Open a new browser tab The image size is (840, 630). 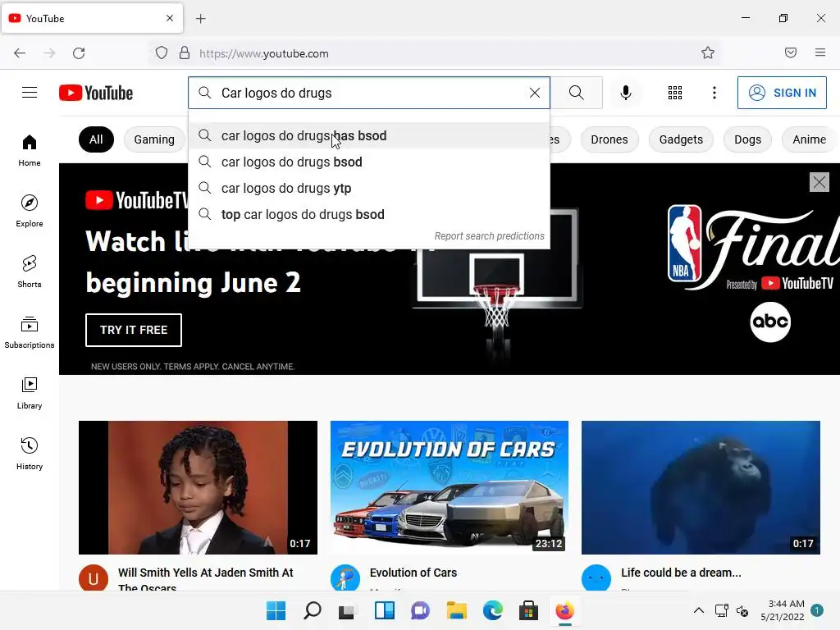click(x=200, y=19)
